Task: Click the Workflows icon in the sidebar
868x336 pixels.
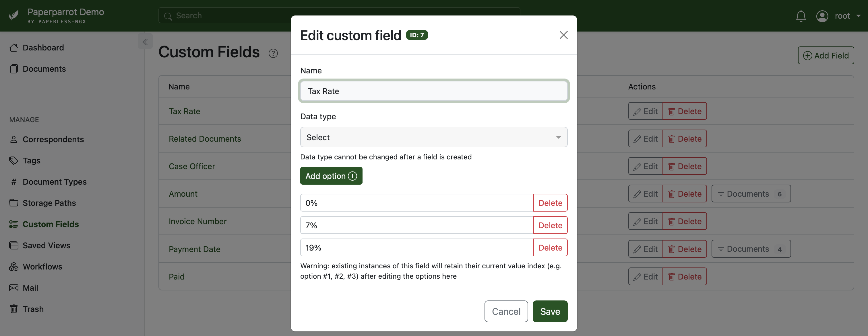Action: tap(13, 266)
